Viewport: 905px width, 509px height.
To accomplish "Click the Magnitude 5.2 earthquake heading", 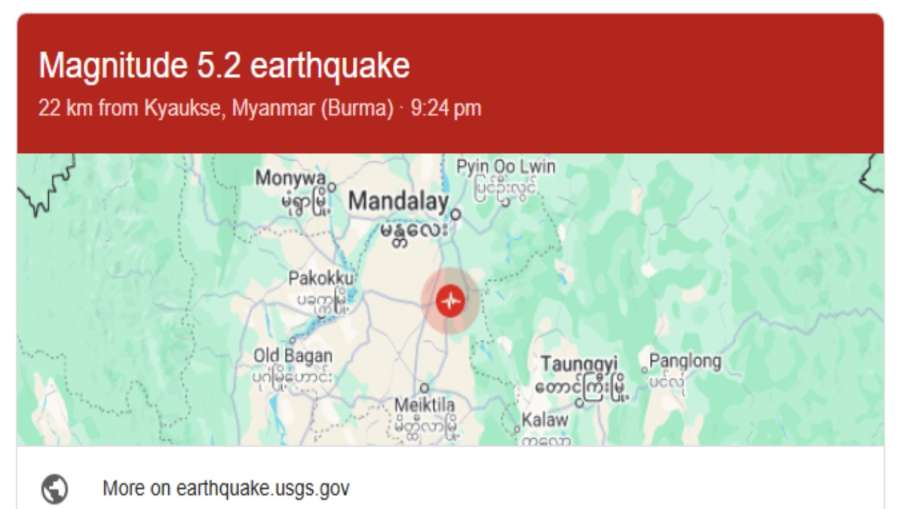I will 224,66.
